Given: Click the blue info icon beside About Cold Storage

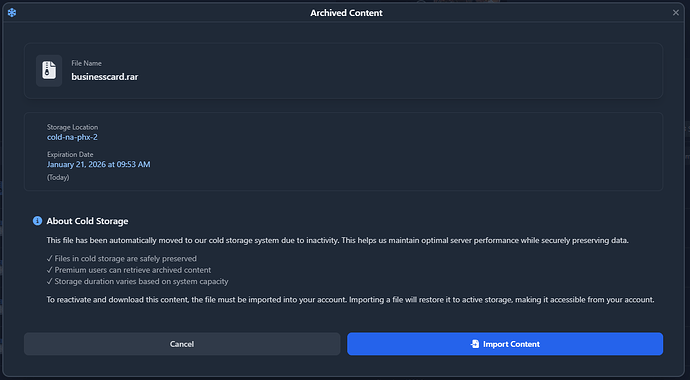Looking at the screenshot, I should (x=37, y=221).
